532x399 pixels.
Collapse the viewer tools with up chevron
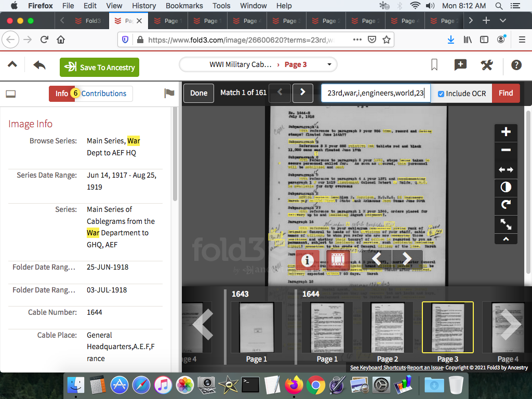[x=506, y=239]
